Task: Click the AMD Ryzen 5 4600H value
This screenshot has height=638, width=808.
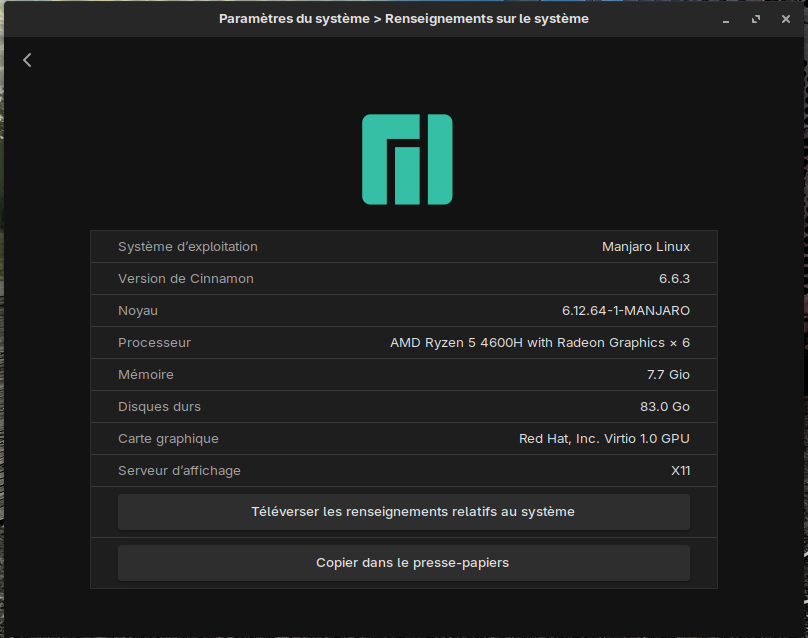Action: point(539,343)
